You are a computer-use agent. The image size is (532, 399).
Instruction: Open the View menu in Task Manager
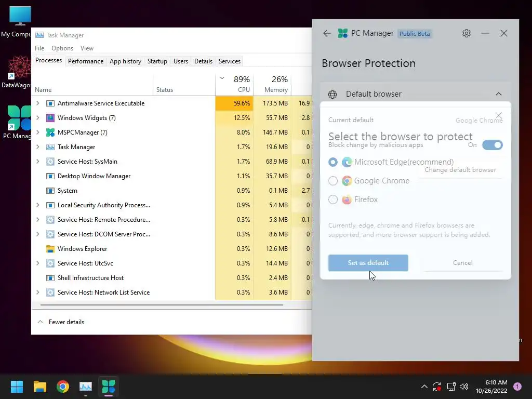[x=87, y=48]
